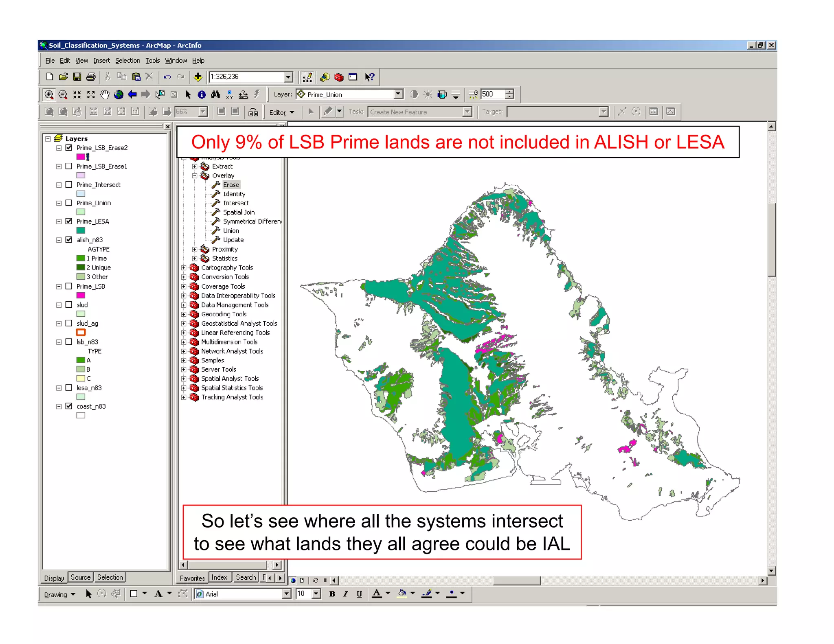Screen dimensions: 834x644
Task: Click the New Text A tool
Action: click(158, 594)
